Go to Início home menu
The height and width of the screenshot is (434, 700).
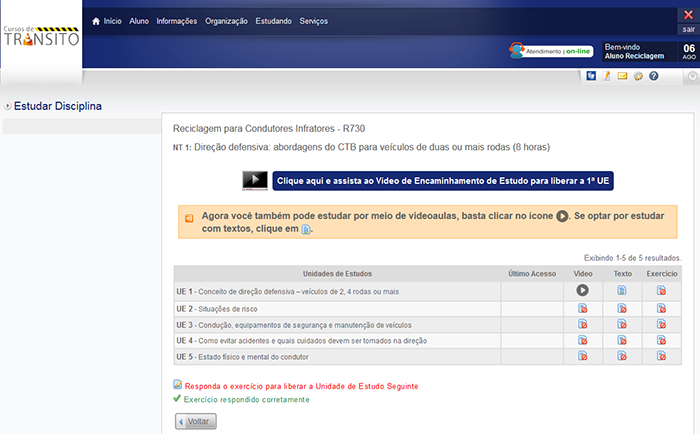pyautogui.click(x=107, y=21)
